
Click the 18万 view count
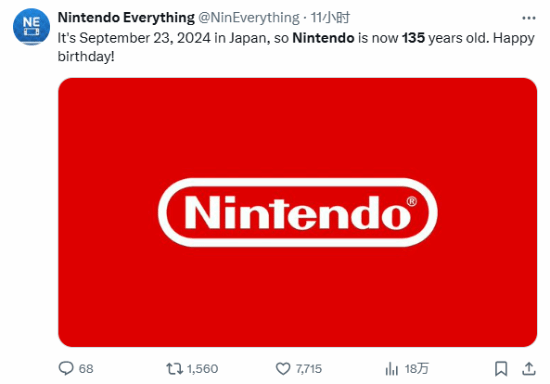(416, 369)
